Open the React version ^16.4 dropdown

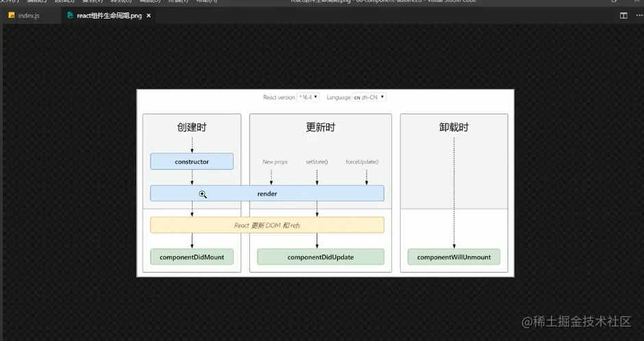[x=308, y=97]
